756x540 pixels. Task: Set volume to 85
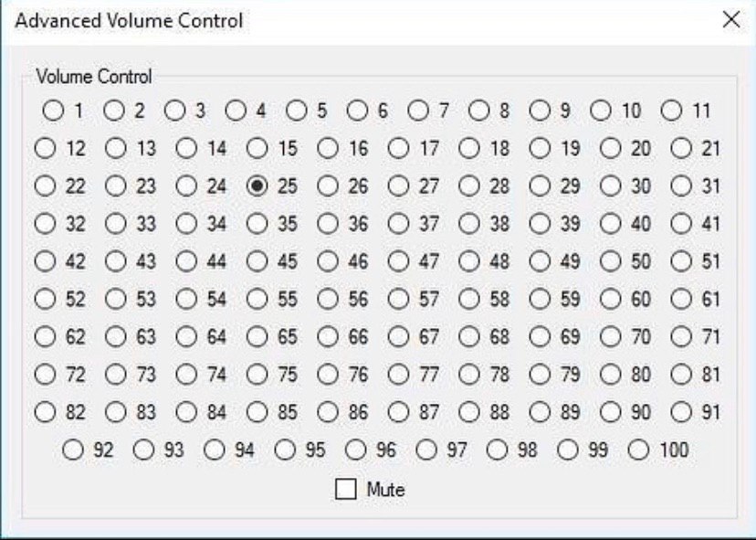(x=257, y=412)
